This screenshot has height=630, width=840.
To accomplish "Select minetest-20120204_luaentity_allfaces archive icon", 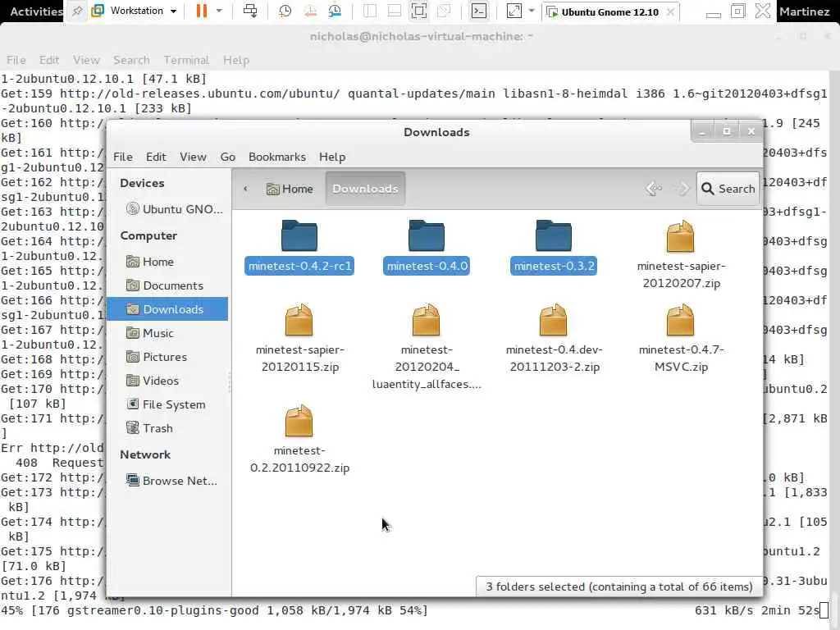I will pyautogui.click(x=426, y=320).
